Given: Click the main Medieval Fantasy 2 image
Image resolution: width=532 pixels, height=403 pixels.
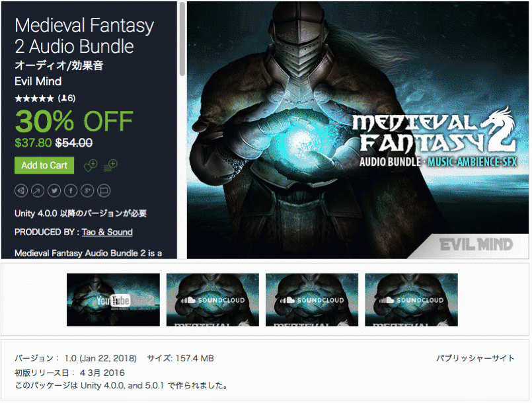Looking at the screenshot, I should pos(358,130).
